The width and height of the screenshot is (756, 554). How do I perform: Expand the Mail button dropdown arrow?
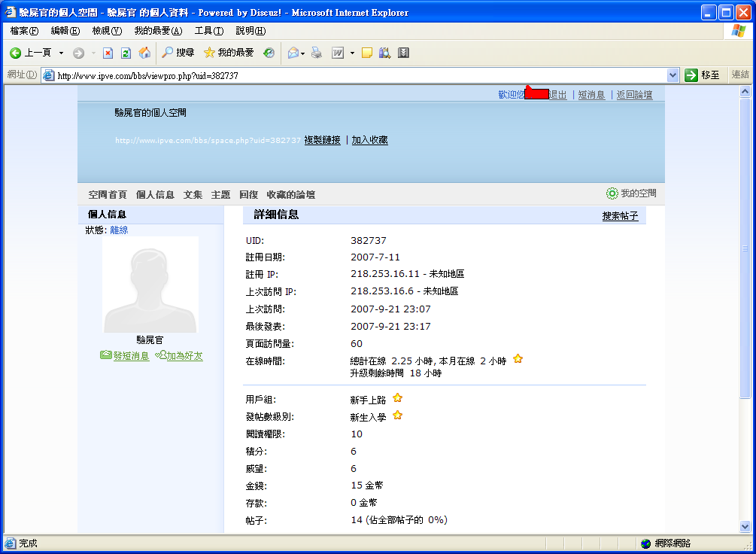tap(303, 53)
